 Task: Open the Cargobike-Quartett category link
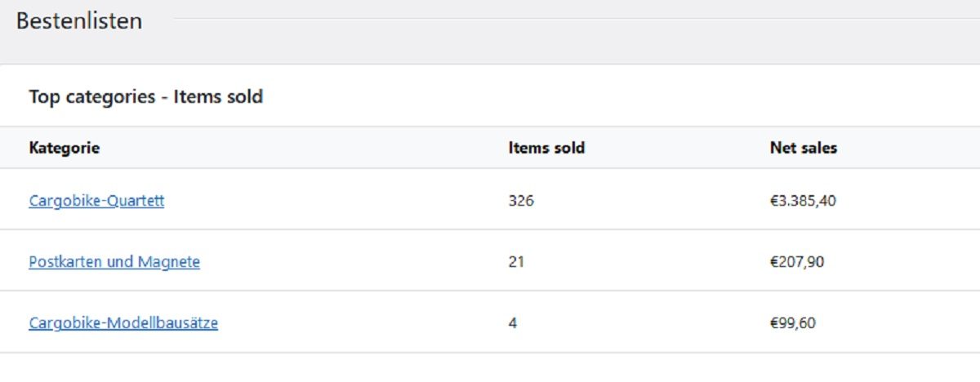tap(96, 200)
